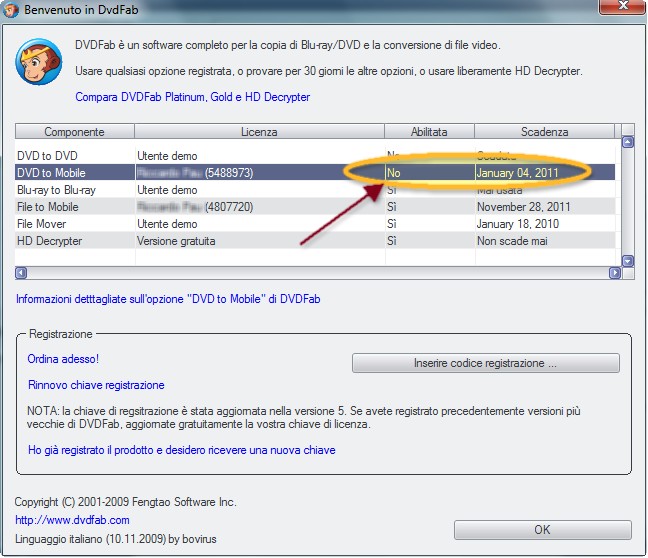Click the vertical scrollbar track of the list
Viewport: 648px width, 558px height.
pos(628,202)
